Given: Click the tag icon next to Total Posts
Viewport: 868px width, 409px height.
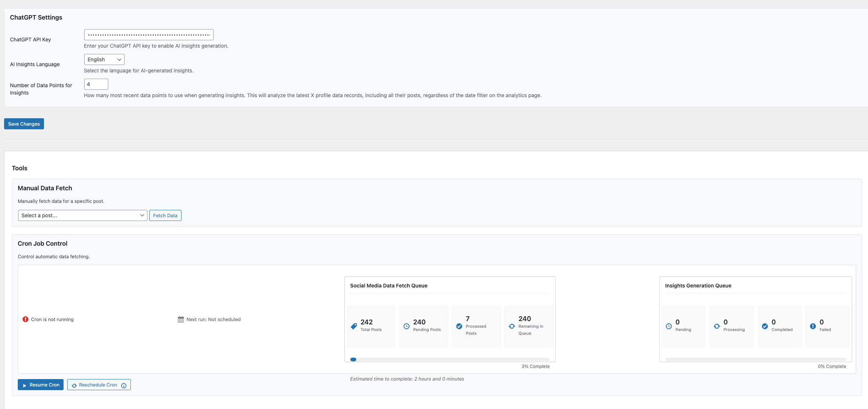Looking at the screenshot, I should (354, 326).
